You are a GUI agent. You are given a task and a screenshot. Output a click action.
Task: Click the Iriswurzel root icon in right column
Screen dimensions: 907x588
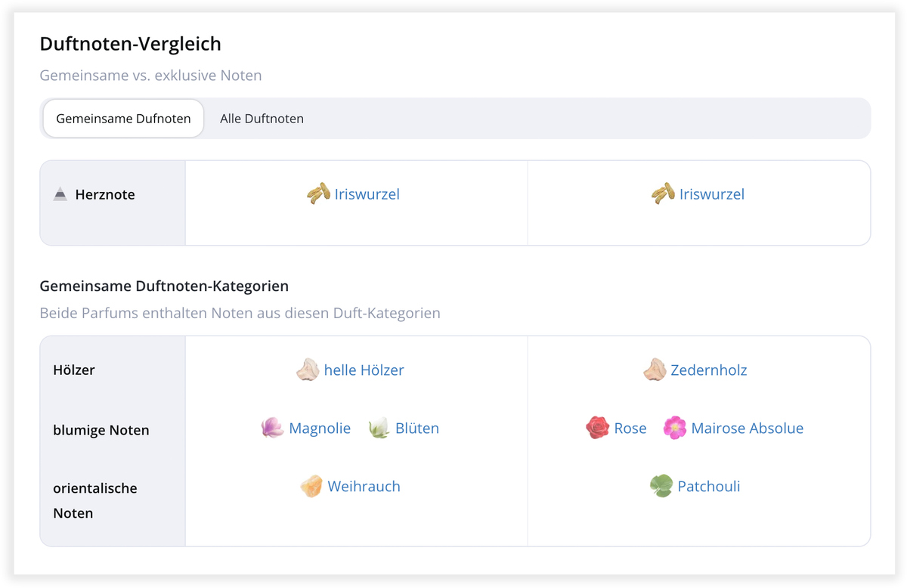pos(664,194)
